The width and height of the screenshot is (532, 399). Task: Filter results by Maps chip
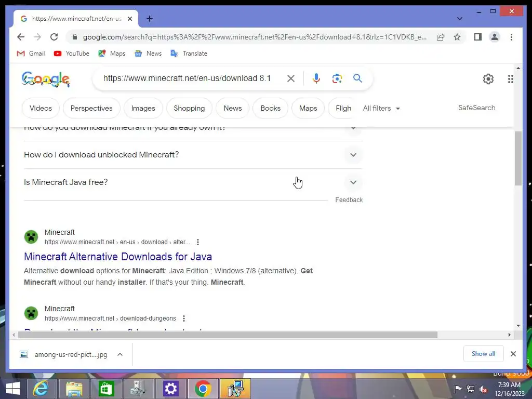tap(308, 108)
